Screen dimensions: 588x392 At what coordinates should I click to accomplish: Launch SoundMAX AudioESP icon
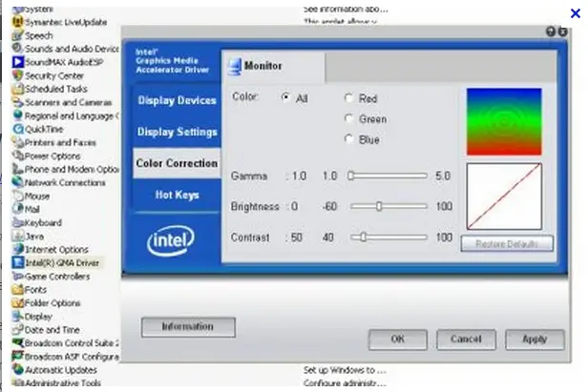tap(17, 62)
